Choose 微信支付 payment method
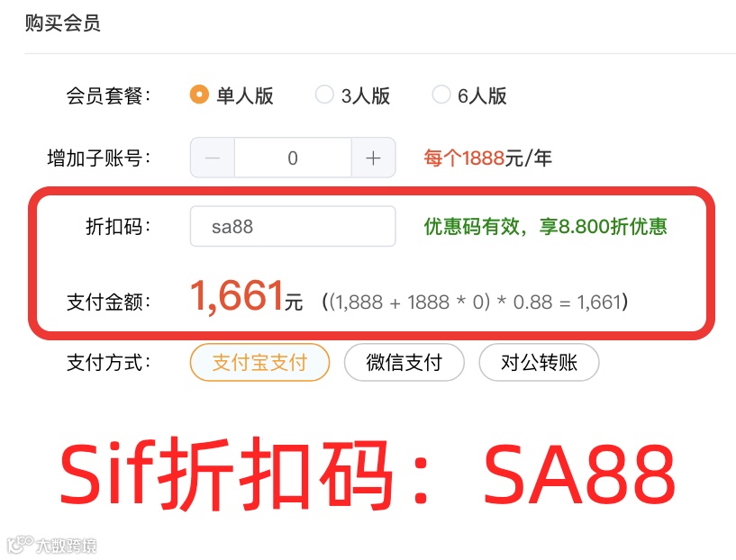The image size is (736, 560). 404,362
